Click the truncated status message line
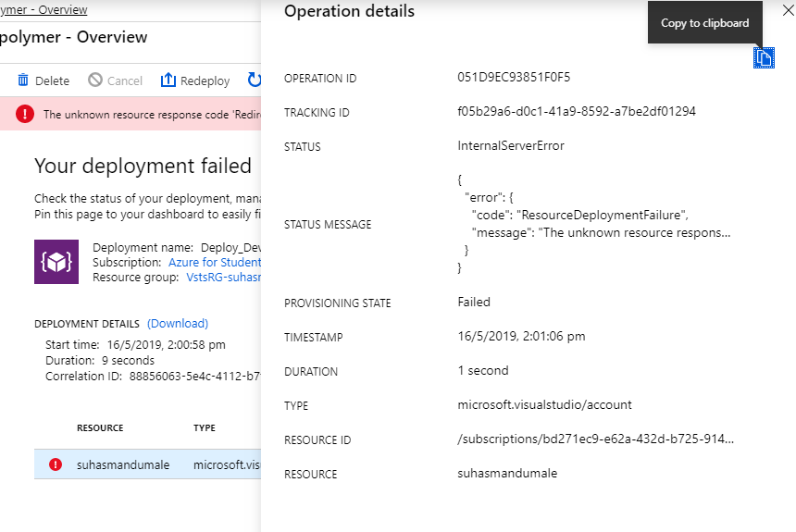 [601, 233]
